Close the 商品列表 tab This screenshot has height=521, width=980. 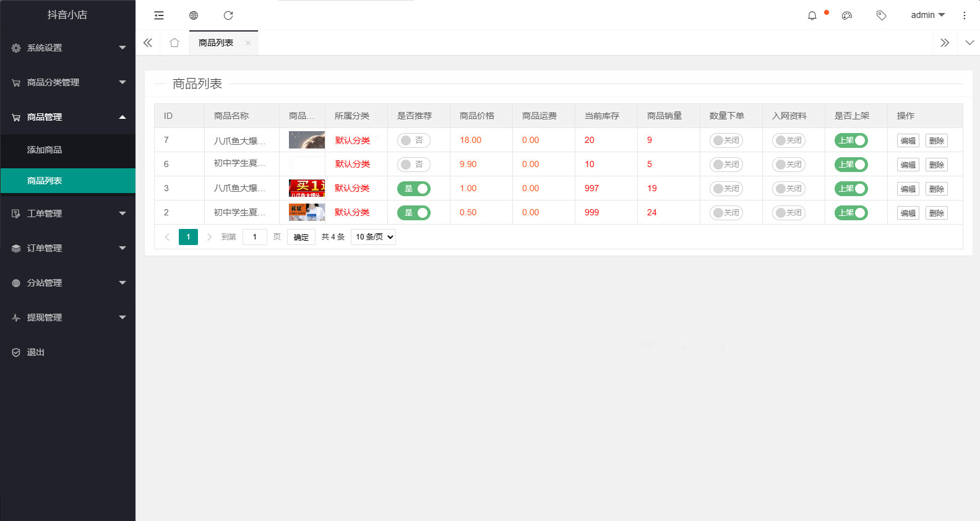(x=248, y=43)
